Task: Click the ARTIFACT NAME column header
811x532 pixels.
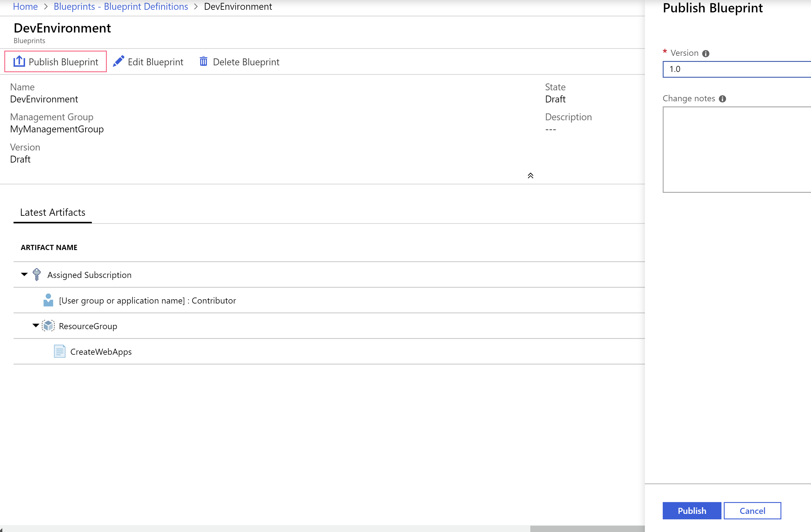Action: (49, 247)
